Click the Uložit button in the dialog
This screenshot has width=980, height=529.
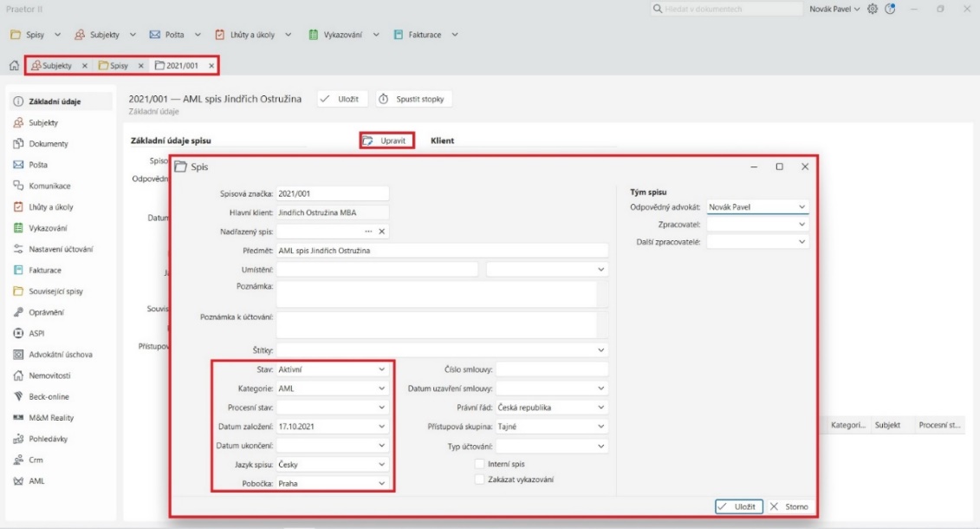point(739,506)
